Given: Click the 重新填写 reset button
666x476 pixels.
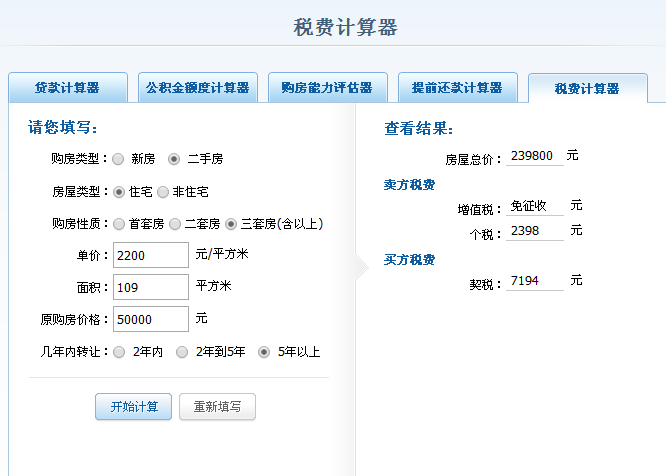Looking at the screenshot, I should click(x=217, y=407).
